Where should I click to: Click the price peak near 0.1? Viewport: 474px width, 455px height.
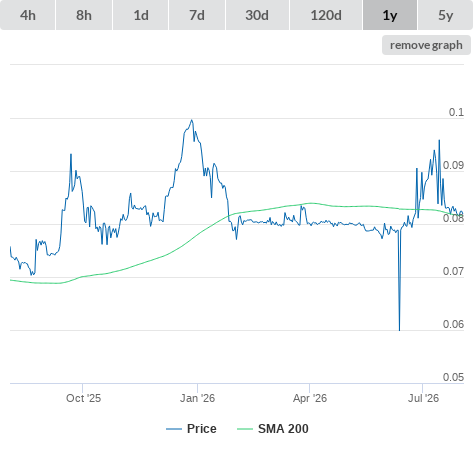(x=192, y=120)
